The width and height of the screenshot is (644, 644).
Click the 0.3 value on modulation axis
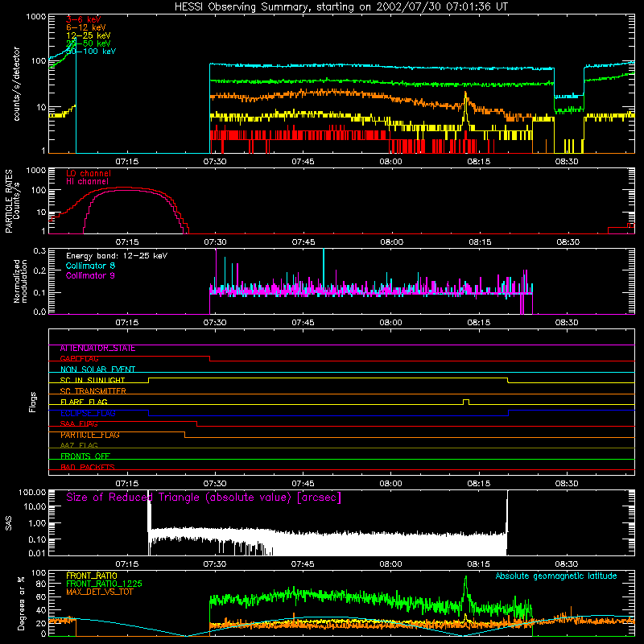[x=39, y=251]
